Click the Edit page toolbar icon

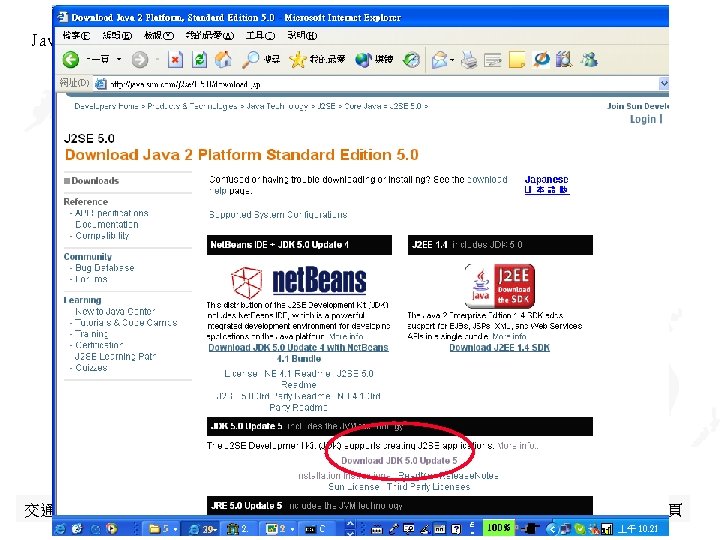493,59
